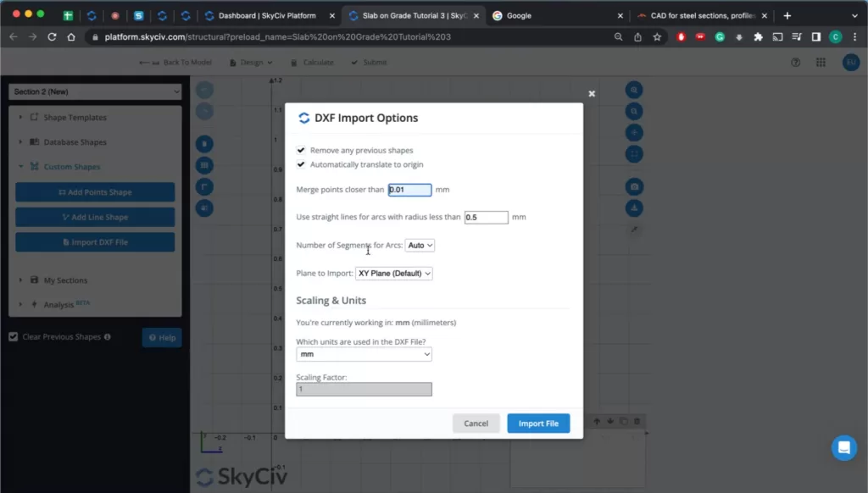
Task: Click the download icon on canvas
Action: coord(634,208)
